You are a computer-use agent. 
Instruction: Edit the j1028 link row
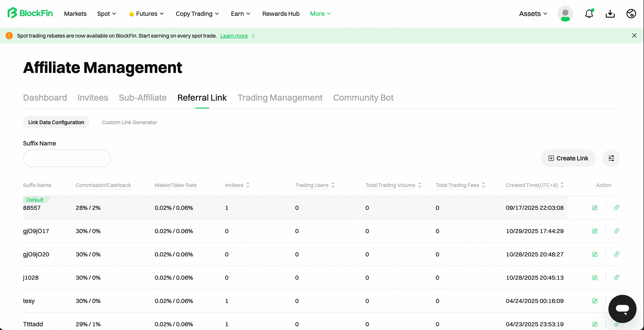[x=595, y=277]
